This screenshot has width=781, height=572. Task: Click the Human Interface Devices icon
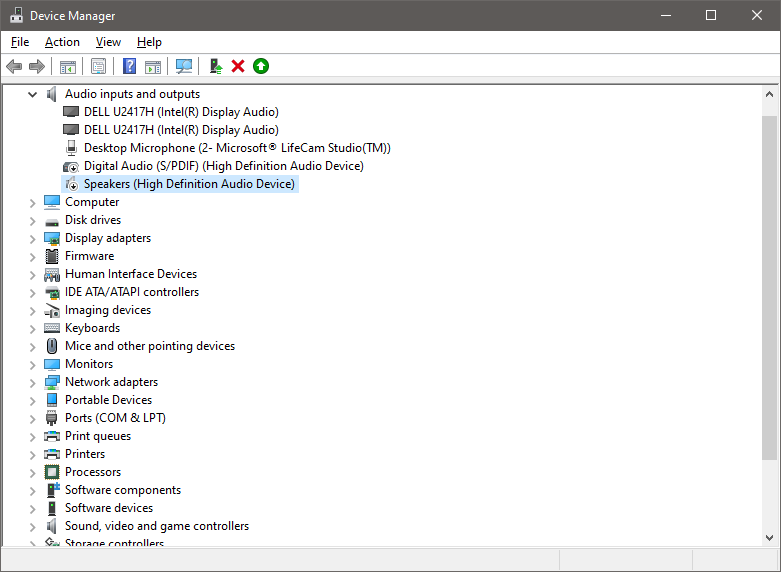(52, 274)
